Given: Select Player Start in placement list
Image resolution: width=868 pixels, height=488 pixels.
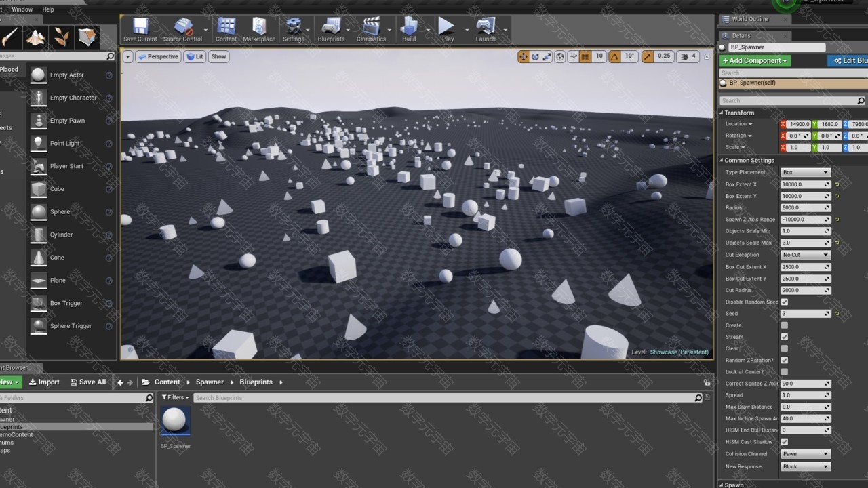Looking at the screenshot, I should tap(71, 166).
